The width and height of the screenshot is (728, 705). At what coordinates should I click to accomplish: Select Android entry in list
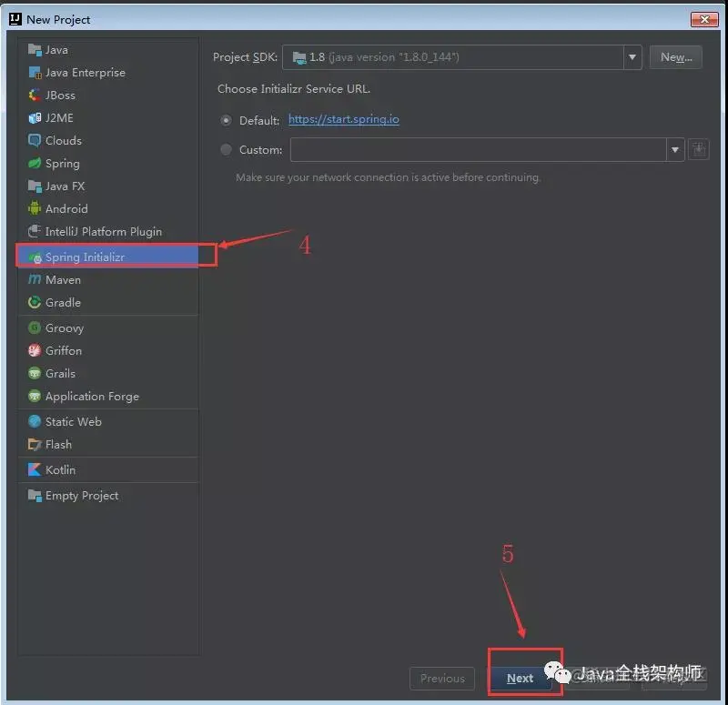tap(107, 208)
